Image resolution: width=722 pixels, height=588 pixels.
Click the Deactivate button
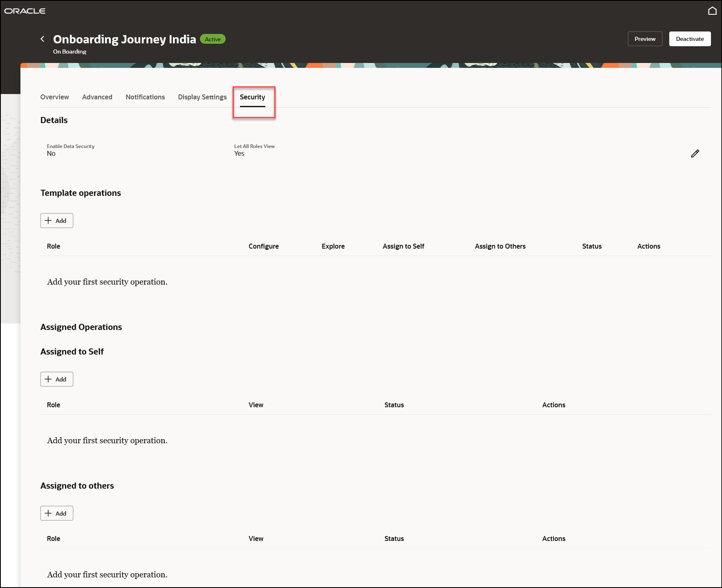tap(690, 39)
